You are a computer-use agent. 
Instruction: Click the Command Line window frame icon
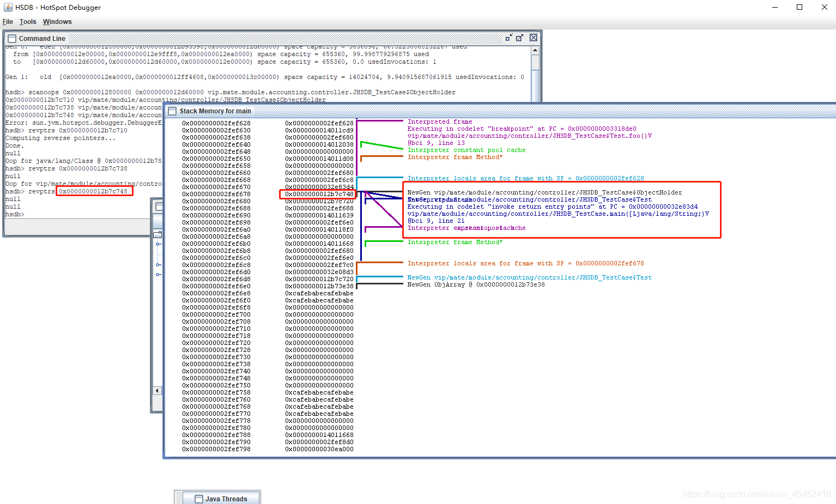(x=12, y=39)
